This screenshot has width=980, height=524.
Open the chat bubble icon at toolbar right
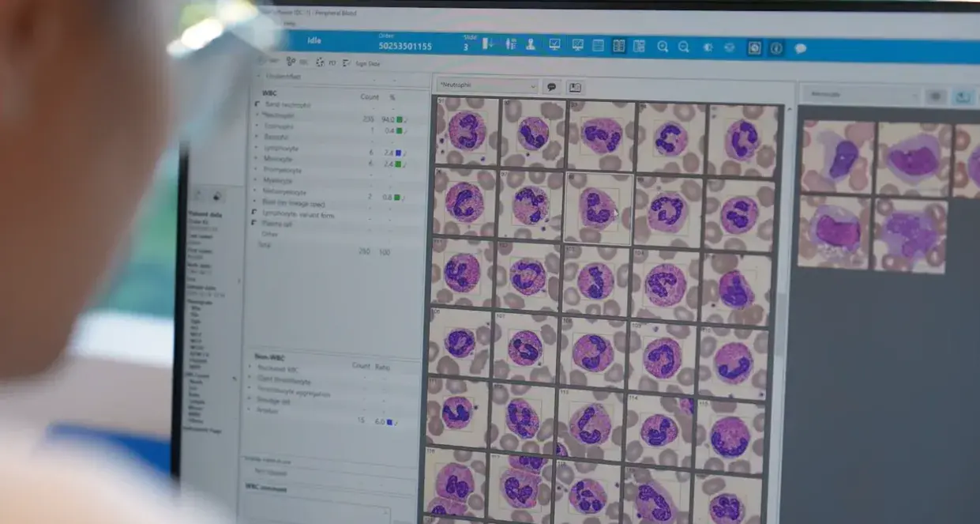click(798, 47)
